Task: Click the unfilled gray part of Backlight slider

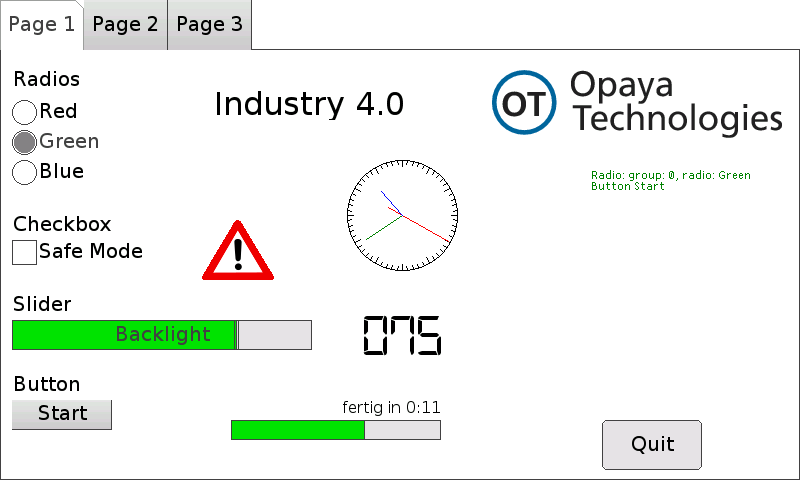Action: [275, 335]
